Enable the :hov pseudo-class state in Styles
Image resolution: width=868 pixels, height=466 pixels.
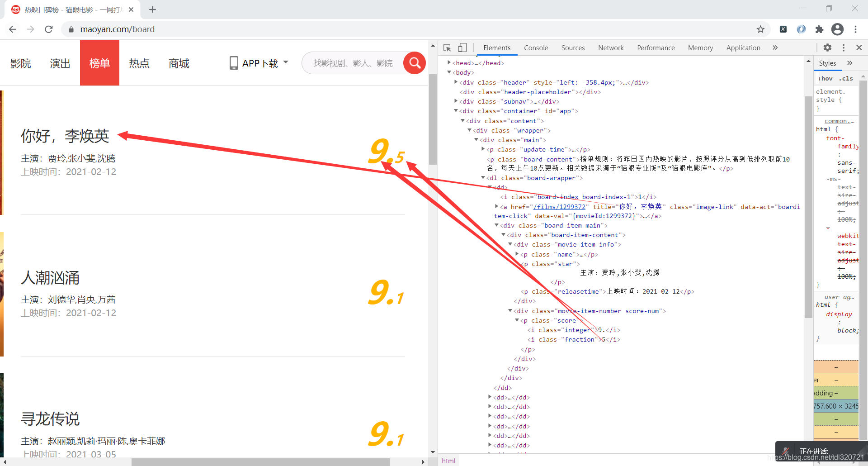point(825,78)
